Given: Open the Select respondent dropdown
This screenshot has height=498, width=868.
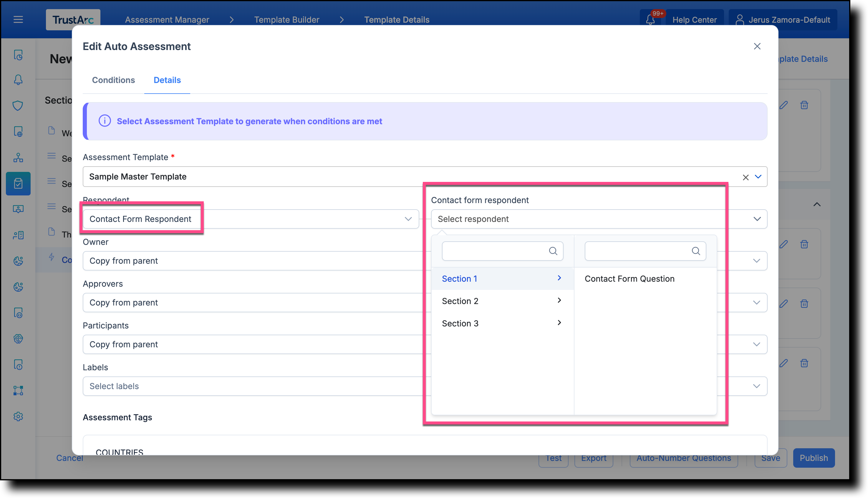Looking at the screenshot, I should [x=599, y=219].
